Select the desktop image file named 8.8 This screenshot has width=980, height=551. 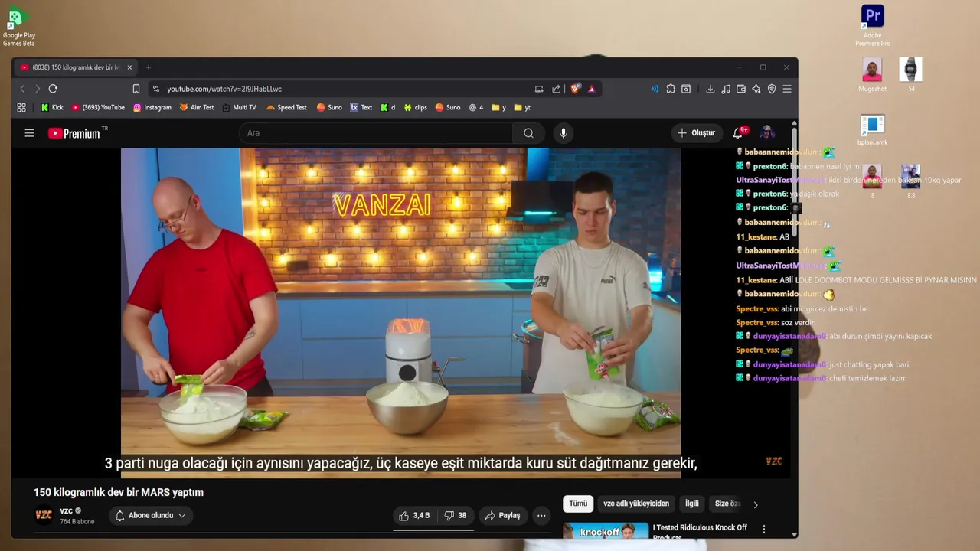tap(911, 182)
